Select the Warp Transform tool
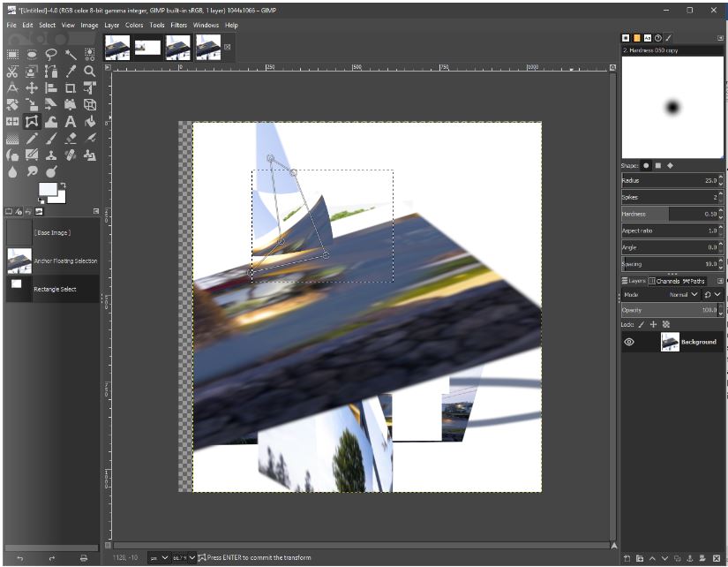Image resolution: width=728 pixels, height=567 pixels. 51,121
